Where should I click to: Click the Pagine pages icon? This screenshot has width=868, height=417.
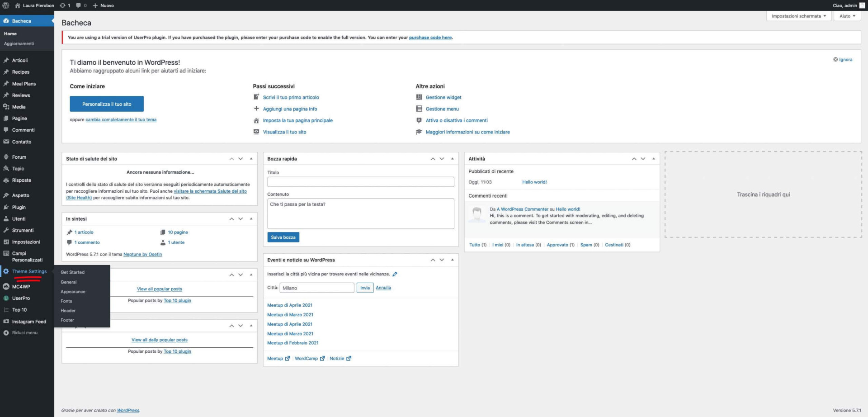pyautogui.click(x=6, y=118)
